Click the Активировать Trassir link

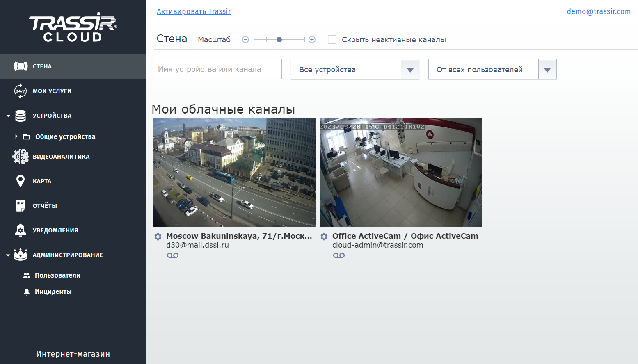coord(194,11)
